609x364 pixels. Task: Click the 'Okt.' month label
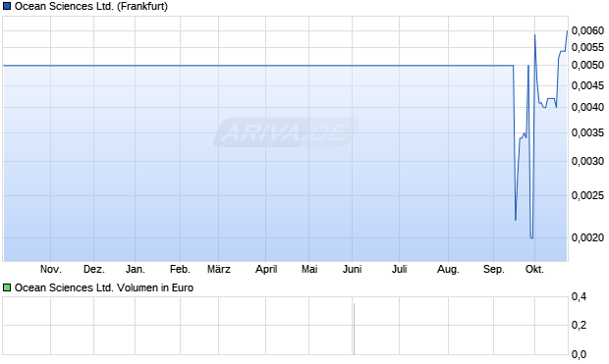click(x=534, y=269)
